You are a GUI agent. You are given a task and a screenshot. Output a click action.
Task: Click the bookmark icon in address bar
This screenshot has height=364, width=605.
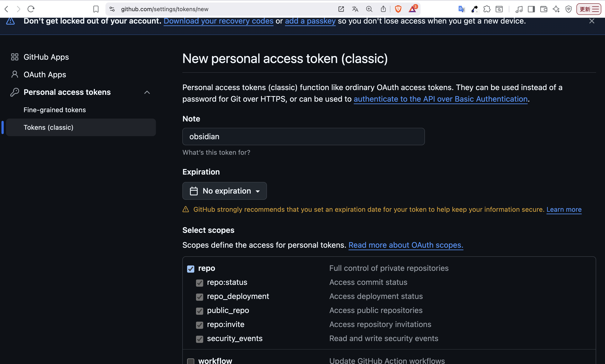[x=96, y=9]
